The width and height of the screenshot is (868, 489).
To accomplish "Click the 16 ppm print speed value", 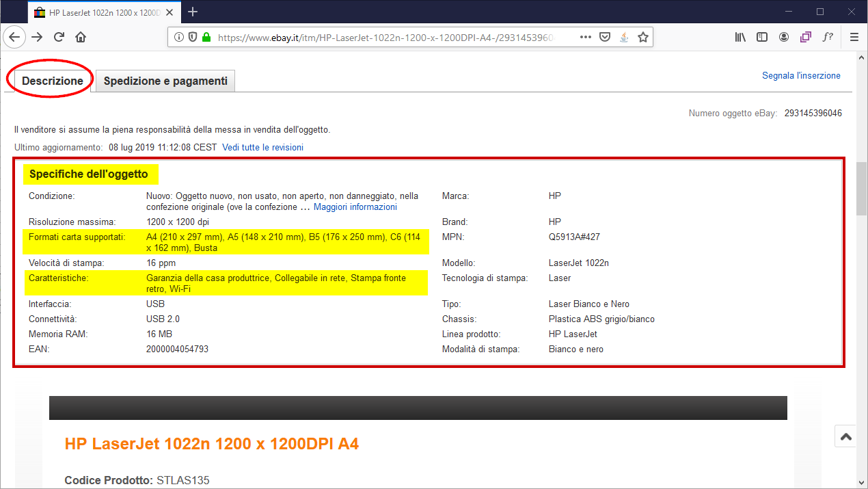I will coord(161,263).
